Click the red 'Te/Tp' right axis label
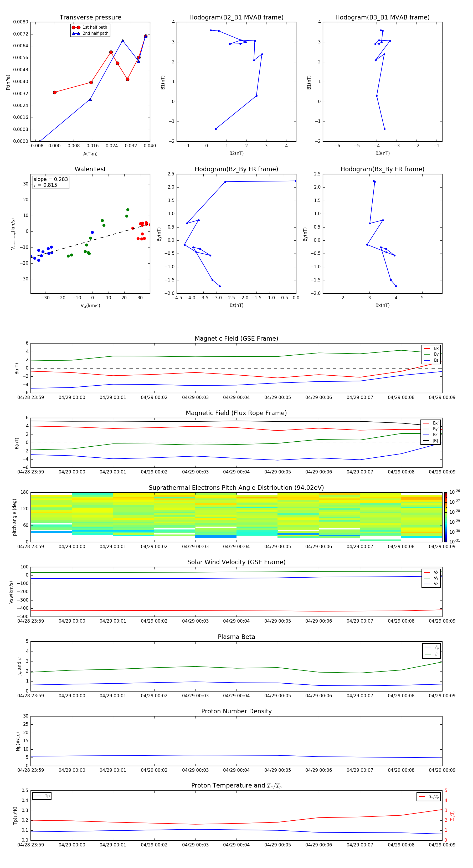The image size is (473, 868). click(x=453, y=815)
